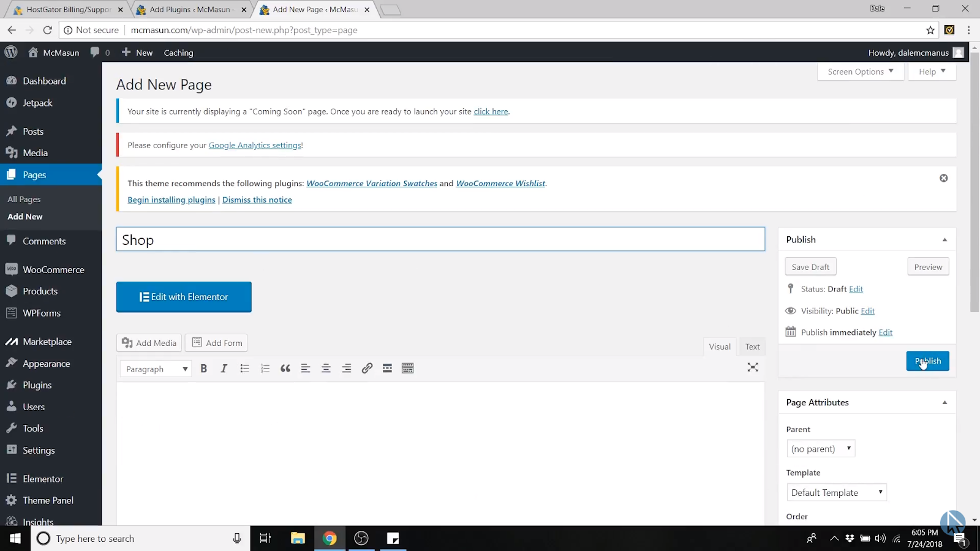The height and width of the screenshot is (551, 980).
Task: Expand the Screen Options panel
Action: point(861,72)
